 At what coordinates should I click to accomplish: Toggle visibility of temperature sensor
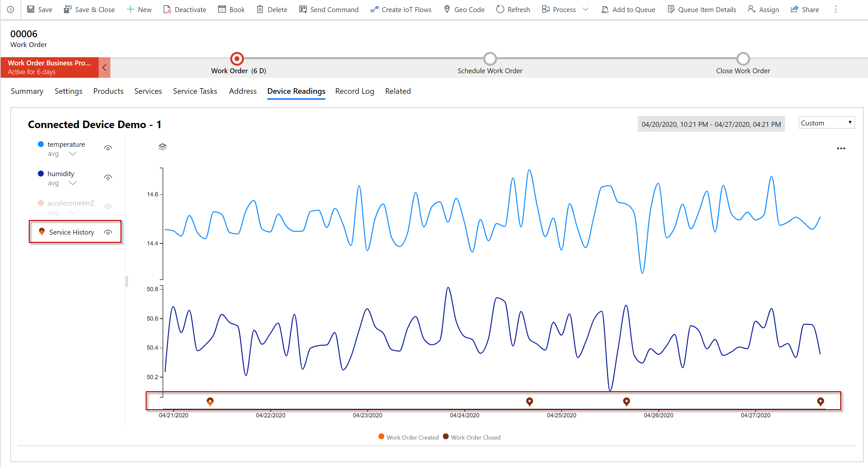[109, 147]
